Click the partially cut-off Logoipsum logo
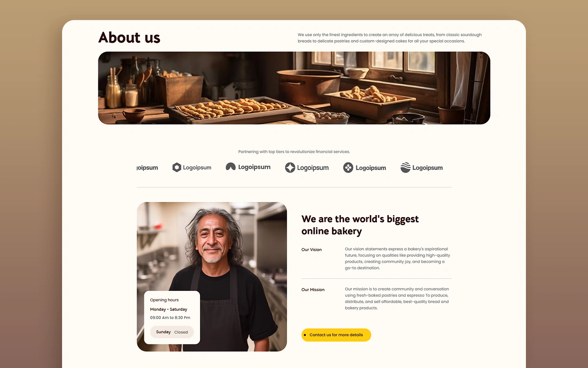 147,168
